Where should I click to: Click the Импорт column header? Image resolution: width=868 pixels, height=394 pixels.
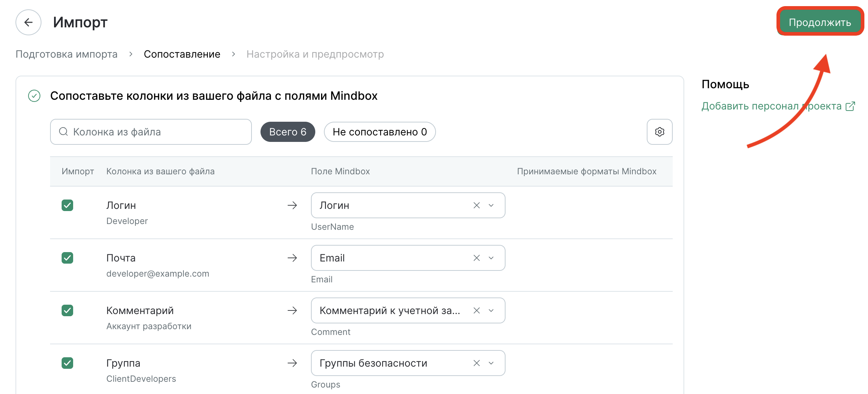point(78,171)
